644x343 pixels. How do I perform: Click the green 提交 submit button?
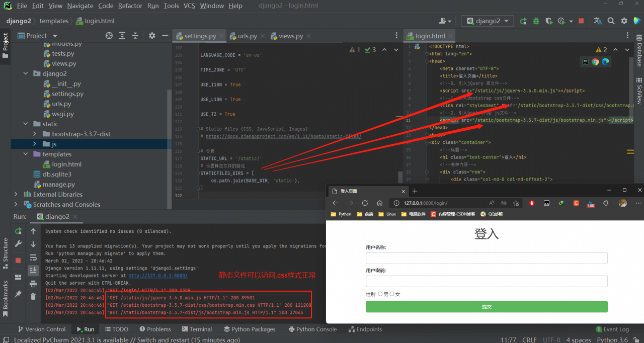pyautogui.click(x=487, y=307)
